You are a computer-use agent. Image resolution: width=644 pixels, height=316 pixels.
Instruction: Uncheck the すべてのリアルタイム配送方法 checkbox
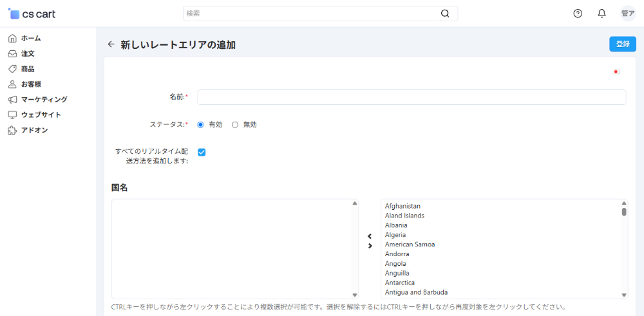click(202, 153)
